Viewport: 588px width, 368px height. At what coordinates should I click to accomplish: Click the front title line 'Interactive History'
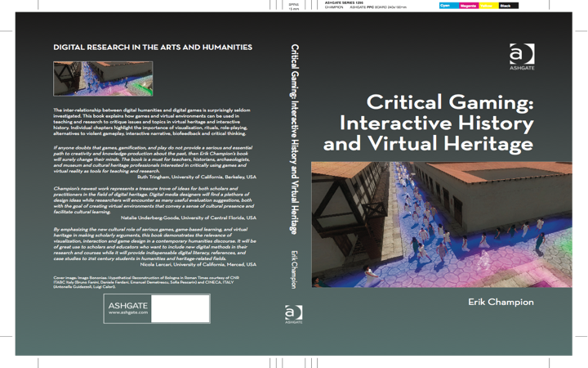coord(436,123)
